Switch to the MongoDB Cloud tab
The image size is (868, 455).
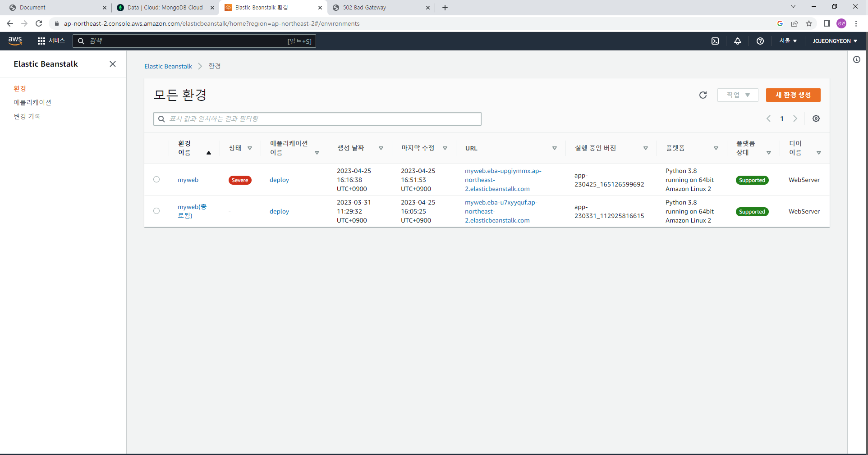click(x=165, y=8)
